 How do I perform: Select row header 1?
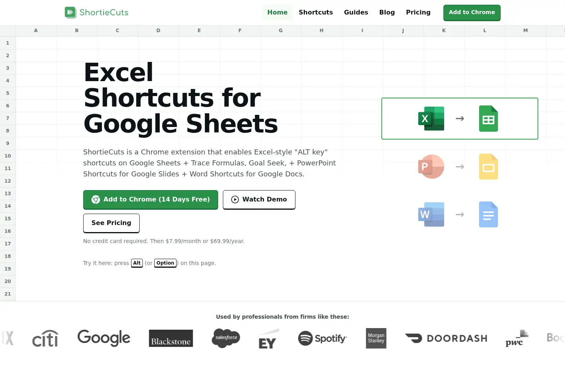coord(7,43)
